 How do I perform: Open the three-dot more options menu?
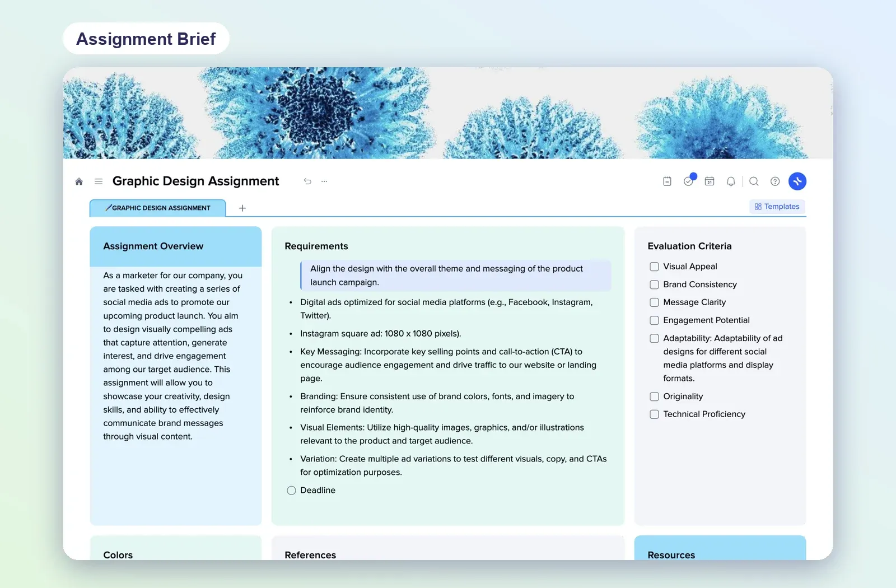[x=324, y=181]
